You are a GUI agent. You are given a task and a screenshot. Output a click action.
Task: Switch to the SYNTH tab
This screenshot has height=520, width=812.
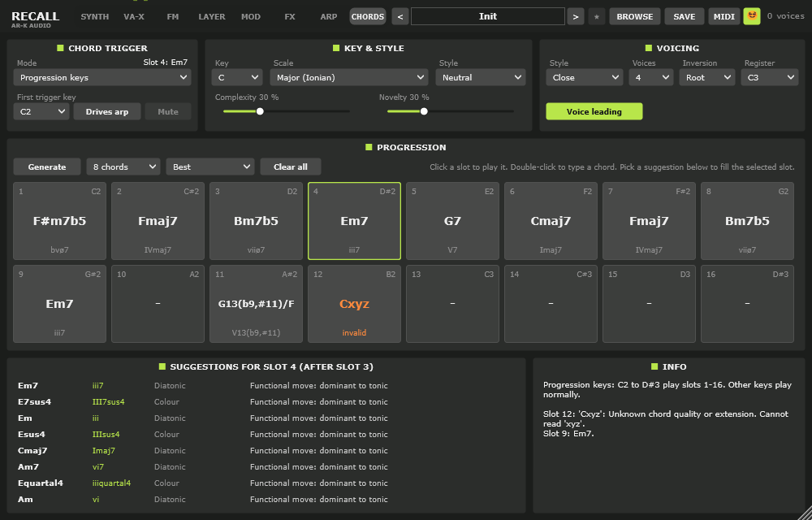[95, 16]
